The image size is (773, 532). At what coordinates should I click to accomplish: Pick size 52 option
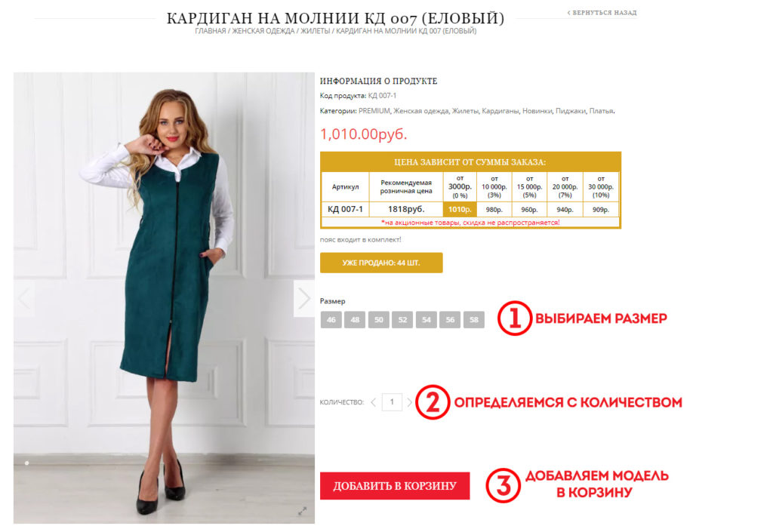pyautogui.click(x=402, y=320)
